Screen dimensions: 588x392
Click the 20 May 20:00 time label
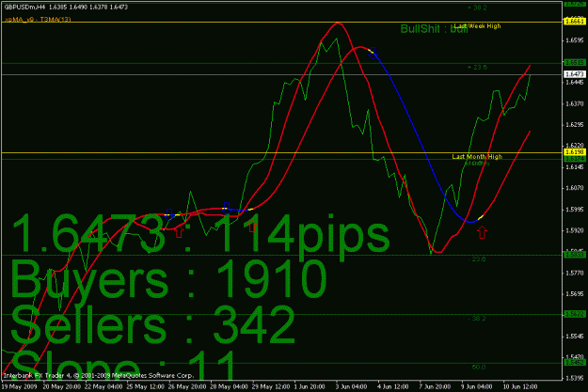coord(61,386)
